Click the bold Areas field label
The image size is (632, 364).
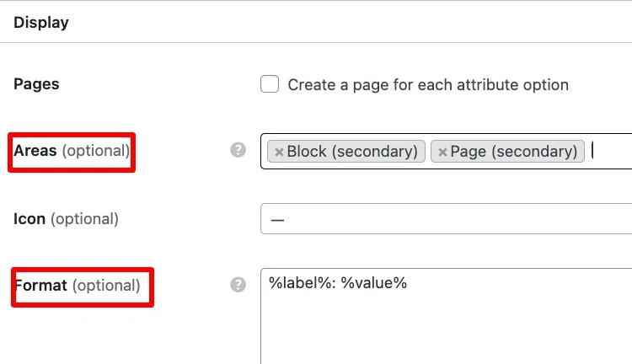35,151
